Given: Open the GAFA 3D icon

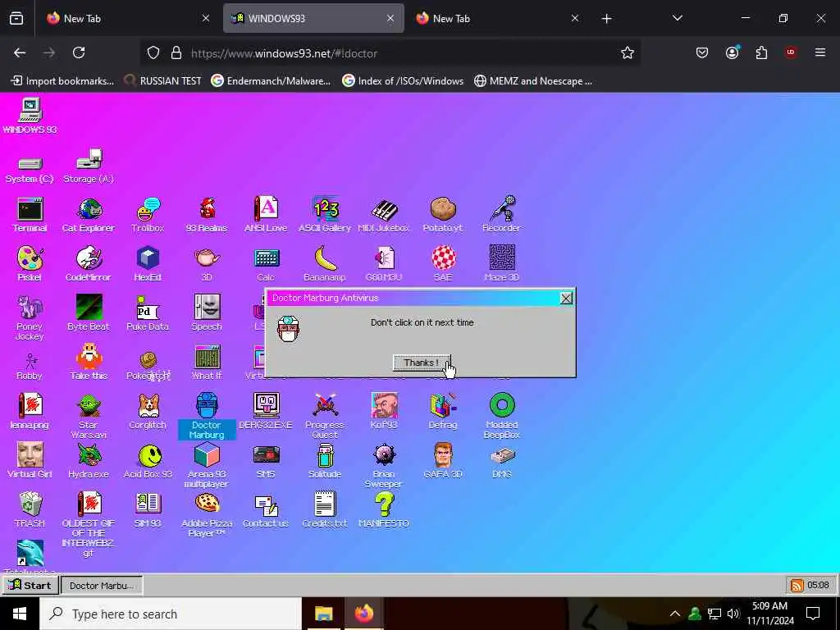Looking at the screenshot, I should (x=442, y=461).
